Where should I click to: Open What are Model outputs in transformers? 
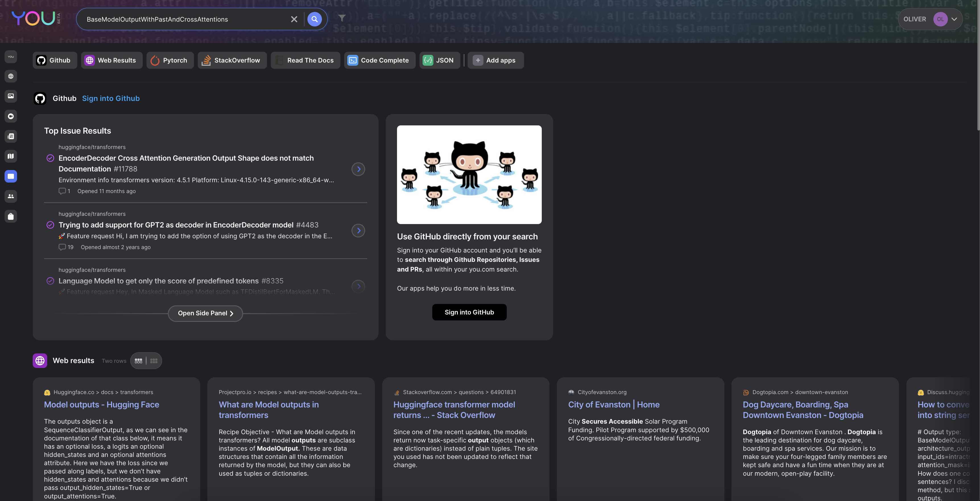coord(268,410)
